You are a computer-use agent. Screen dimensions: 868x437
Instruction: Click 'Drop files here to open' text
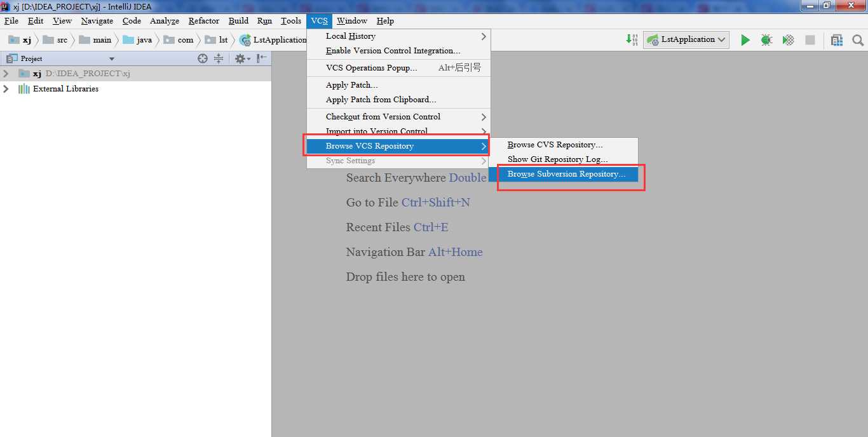(405, 277)
